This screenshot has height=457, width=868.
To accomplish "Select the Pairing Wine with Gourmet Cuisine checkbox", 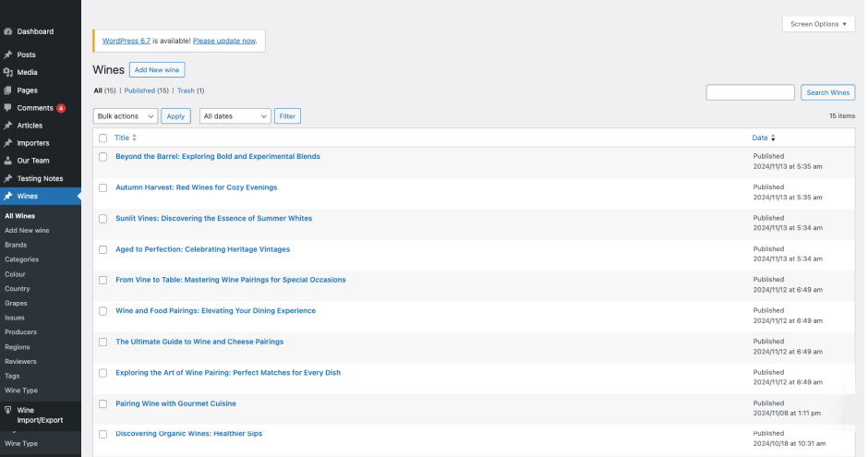I will coord(103,403).
